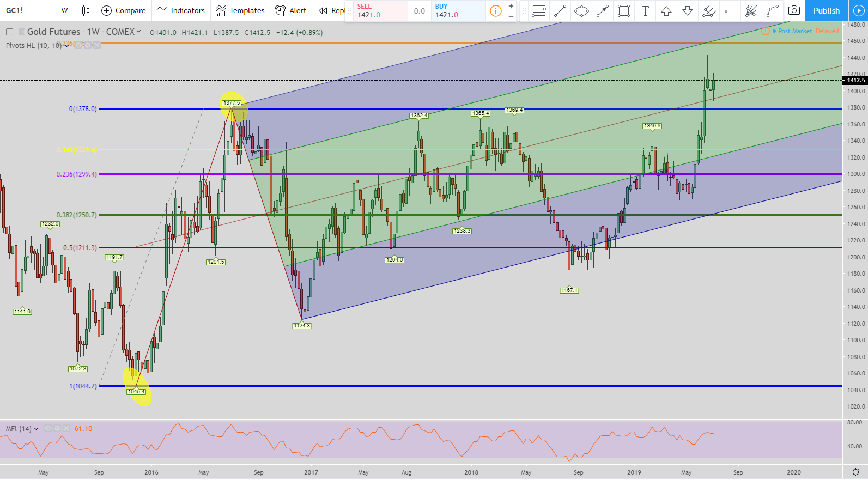Remove the MFI indicator pane
868x480 pixels.
66,429
